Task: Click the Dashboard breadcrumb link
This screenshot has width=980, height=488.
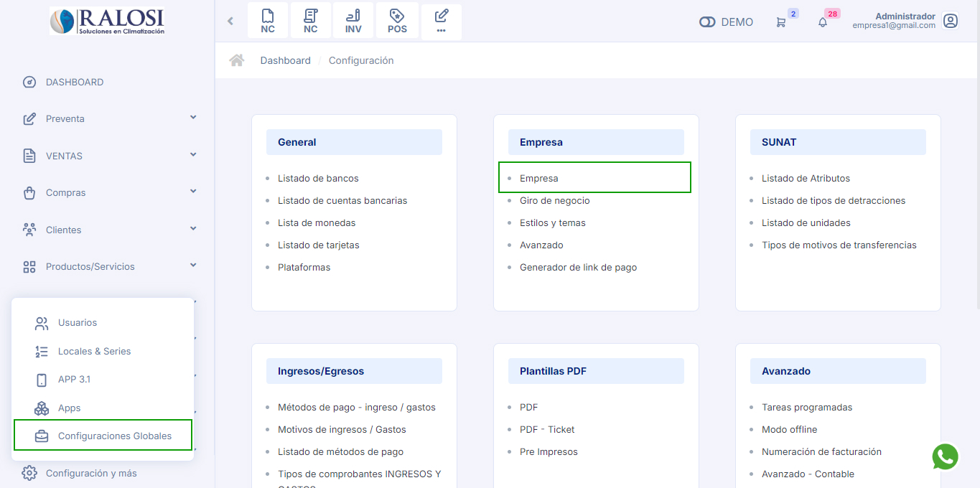Action: (x=285, y=60)
